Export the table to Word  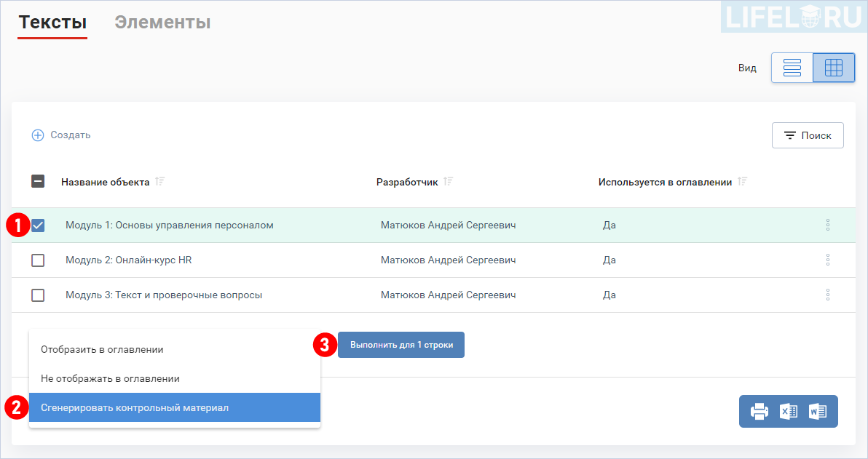[818, 411]
